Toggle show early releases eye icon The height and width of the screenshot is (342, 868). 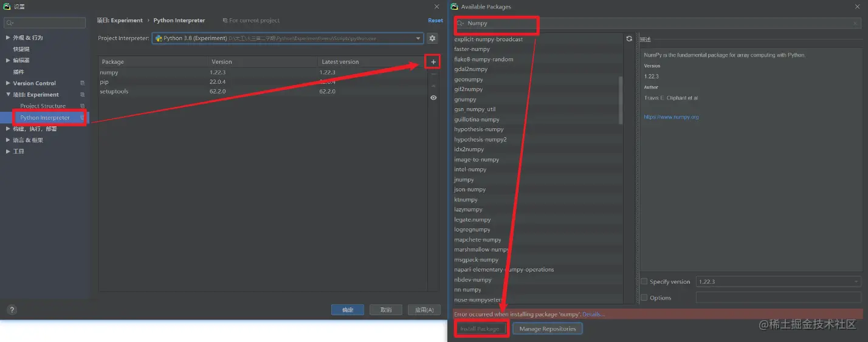pyautogui.click(x=433, y=98)
